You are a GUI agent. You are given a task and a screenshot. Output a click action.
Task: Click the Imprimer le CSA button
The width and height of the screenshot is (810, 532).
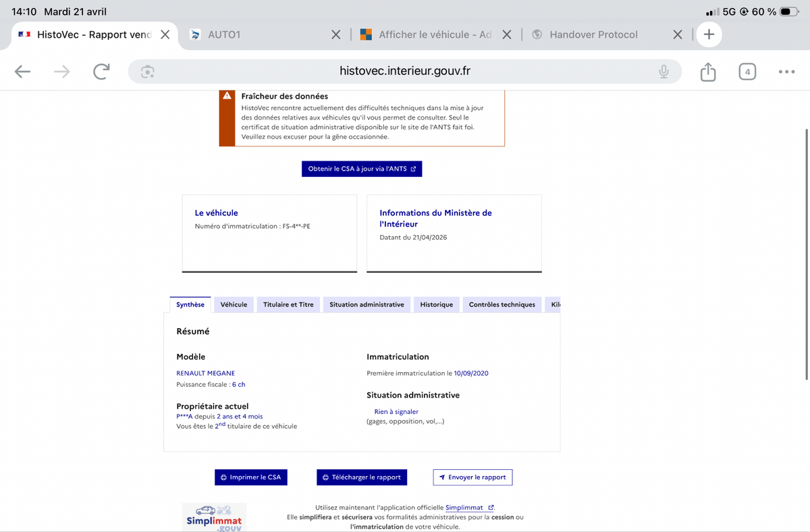tap(251, 477)
